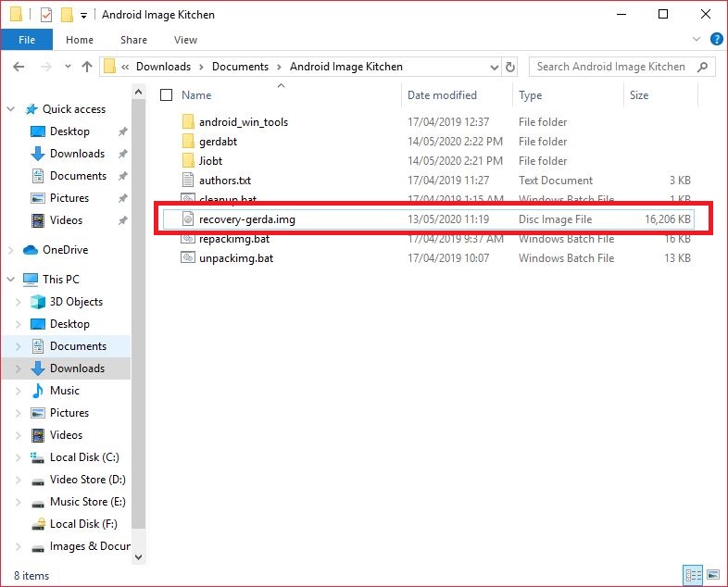Image resolution: width=728 pixels, height=587 pixels.
Task: Select the android_win_tools folder icon
Action: point(188,122)
